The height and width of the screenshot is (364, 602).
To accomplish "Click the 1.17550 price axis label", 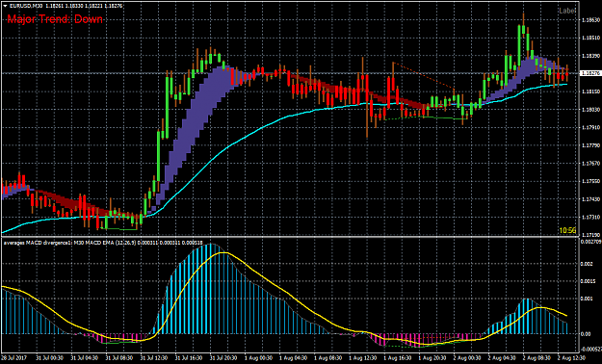I will coord(590,182).
